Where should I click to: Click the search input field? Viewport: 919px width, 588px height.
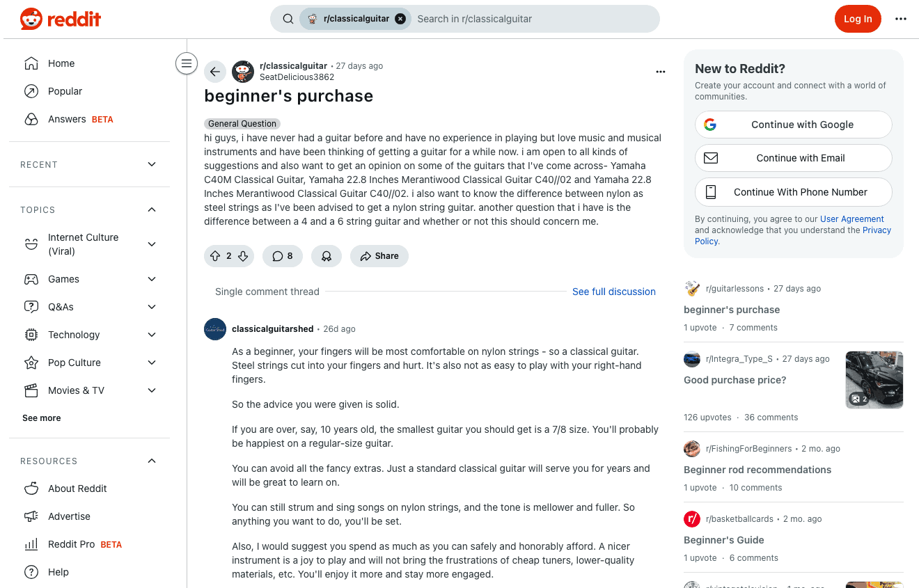pos(533,19)
